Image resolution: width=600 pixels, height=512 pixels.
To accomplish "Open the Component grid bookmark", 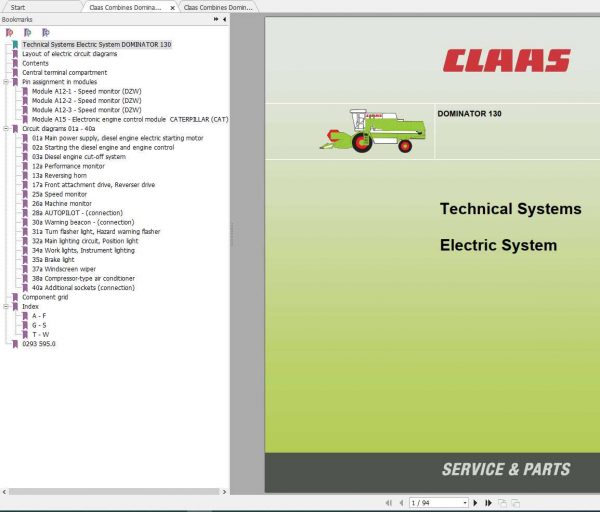I will coord(45,297).
